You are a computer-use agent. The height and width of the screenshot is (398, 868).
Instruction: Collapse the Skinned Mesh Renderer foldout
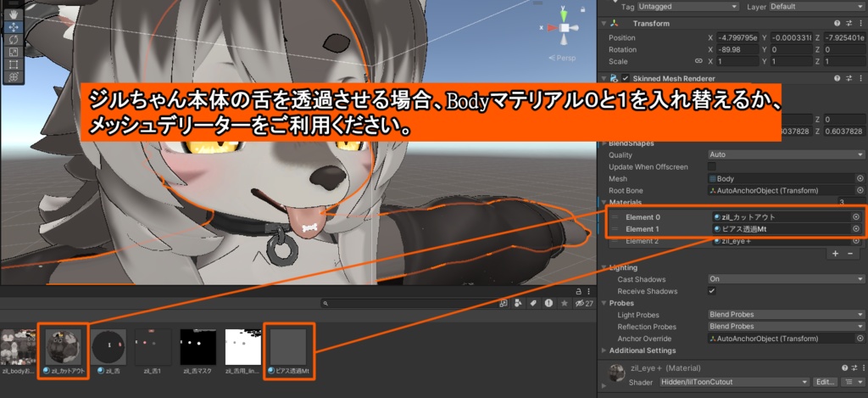604,79
